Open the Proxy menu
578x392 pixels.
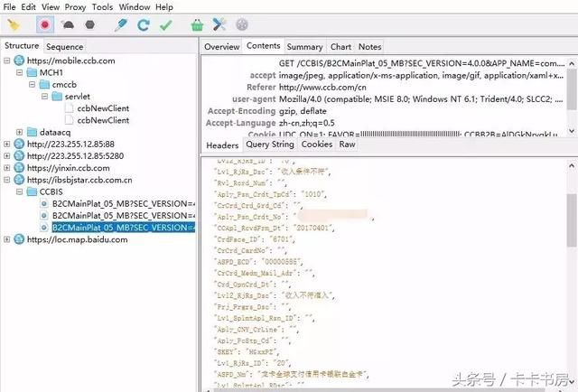pos(75,7)
